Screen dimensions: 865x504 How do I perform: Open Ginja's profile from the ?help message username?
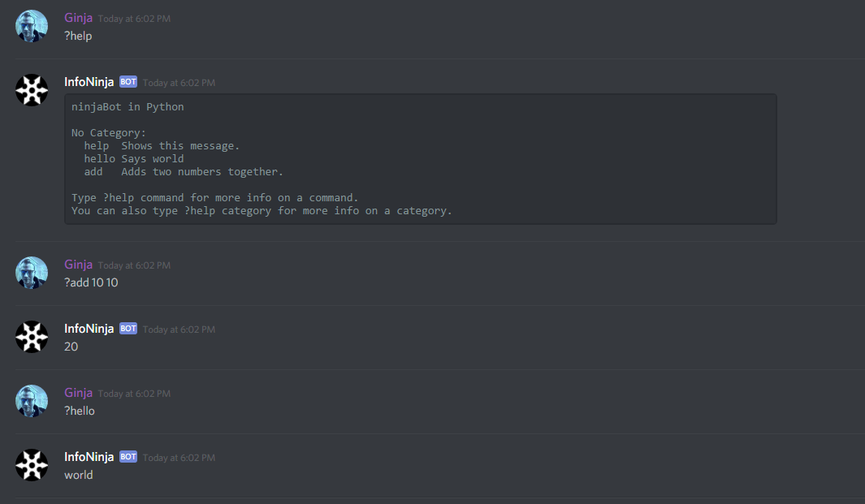pyautogui.click(x=78, y=18)
